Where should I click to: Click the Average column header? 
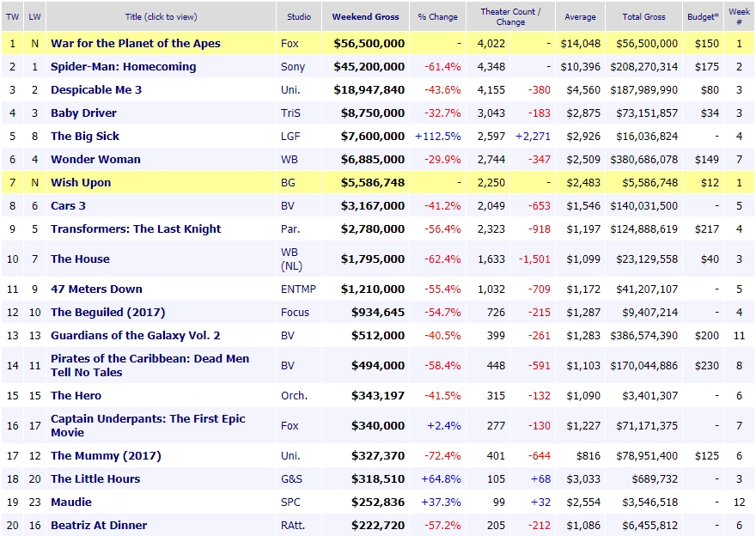pyautogui.click(x=580, y=17)
